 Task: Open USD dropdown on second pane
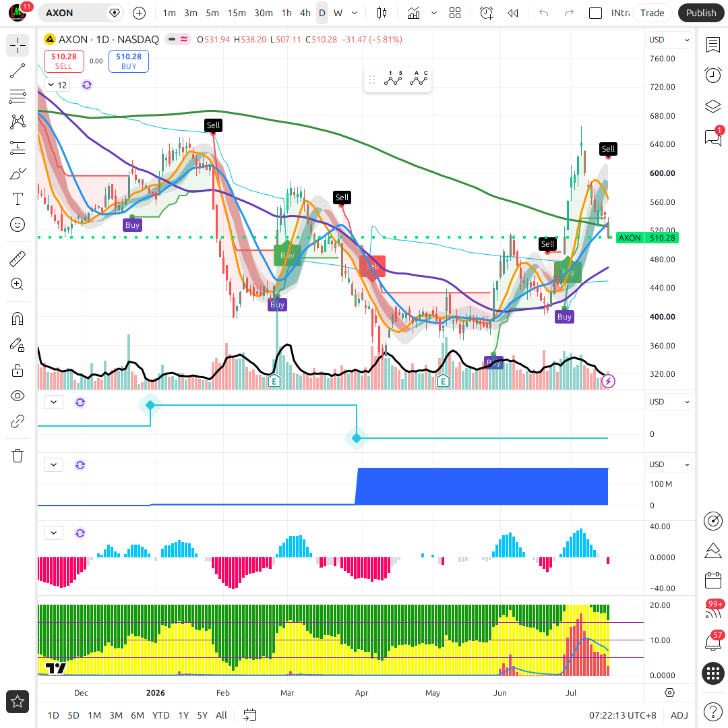tap(669, 402)
